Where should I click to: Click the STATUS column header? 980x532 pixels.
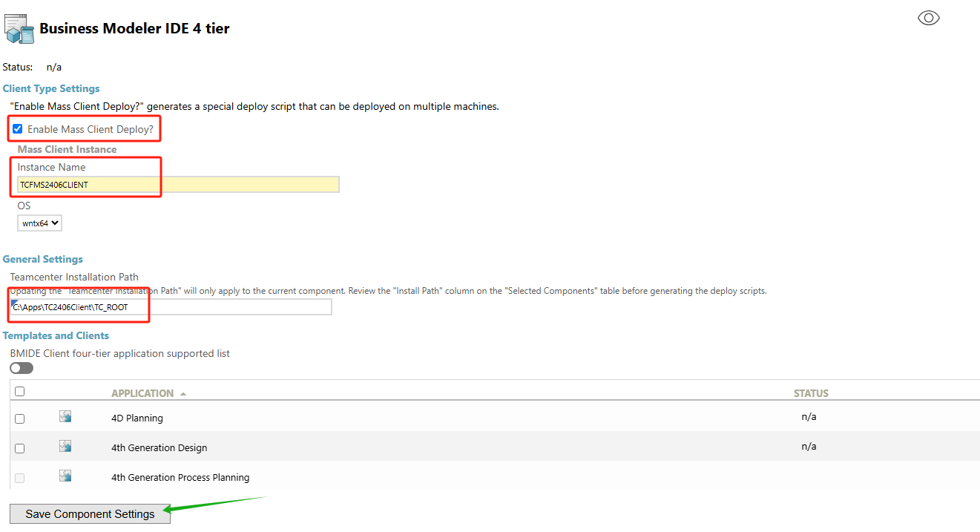coord(811,393)
